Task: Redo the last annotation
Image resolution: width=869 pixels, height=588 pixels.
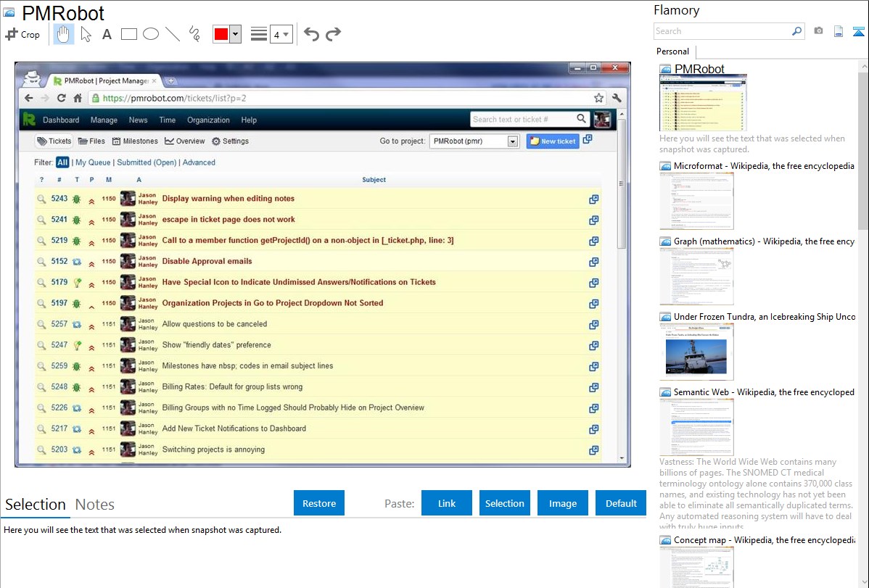Action: (333, 34)
